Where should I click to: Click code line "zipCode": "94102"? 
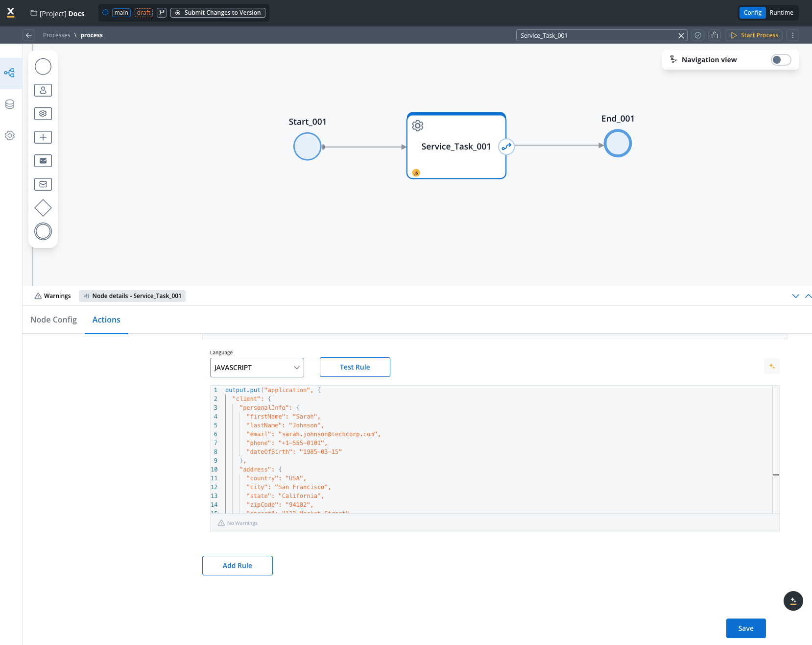click(280, 505)
